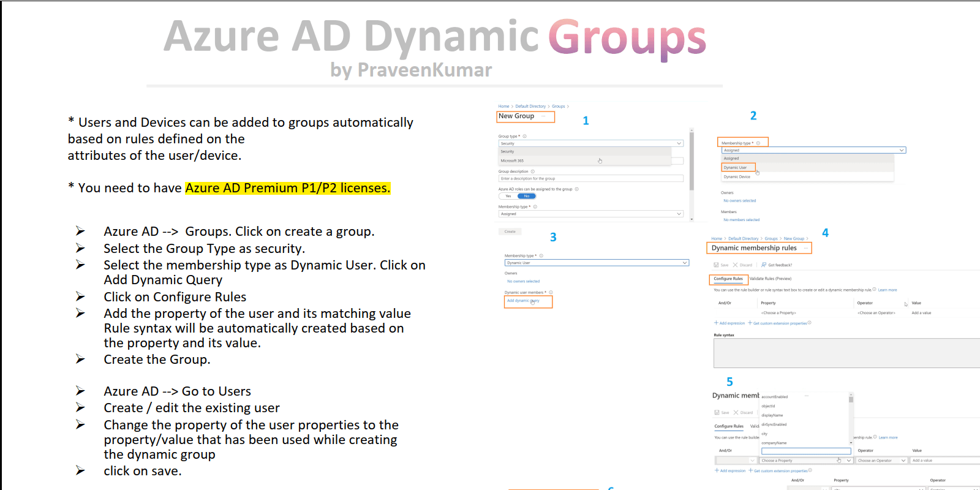This screenshot has height=490, width=980.
Task: Click info icon beside Azure AD roles label
Action: click(576, 189)
